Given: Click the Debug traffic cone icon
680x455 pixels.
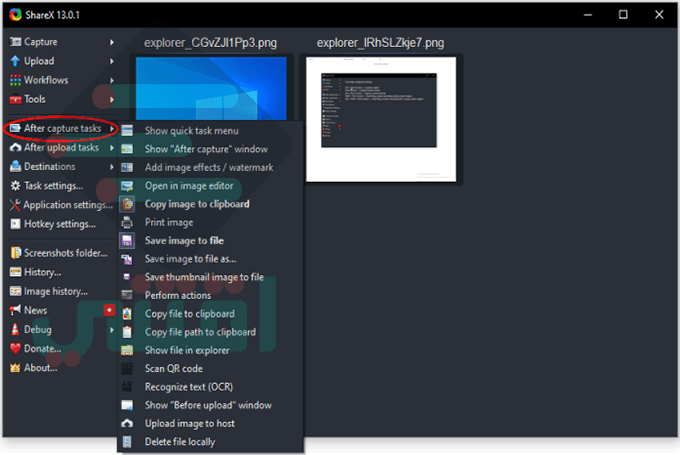Looking at the screenshot, I should (x=15, y=330).
